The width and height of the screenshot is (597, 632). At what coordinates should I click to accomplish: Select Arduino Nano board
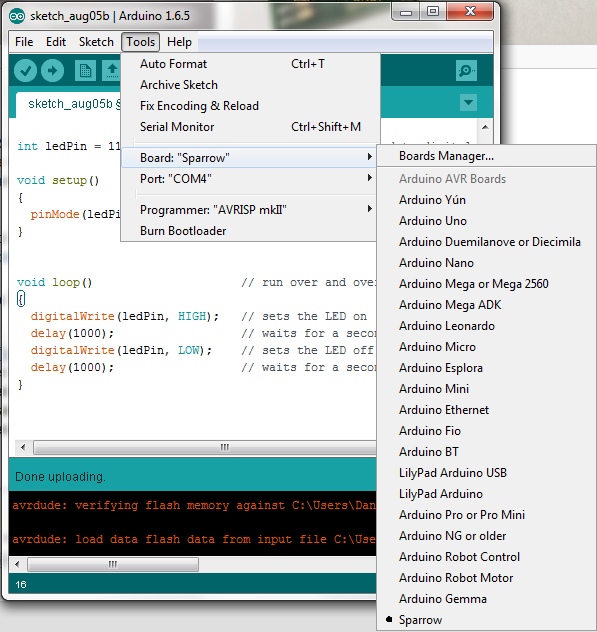pos(487,263)
